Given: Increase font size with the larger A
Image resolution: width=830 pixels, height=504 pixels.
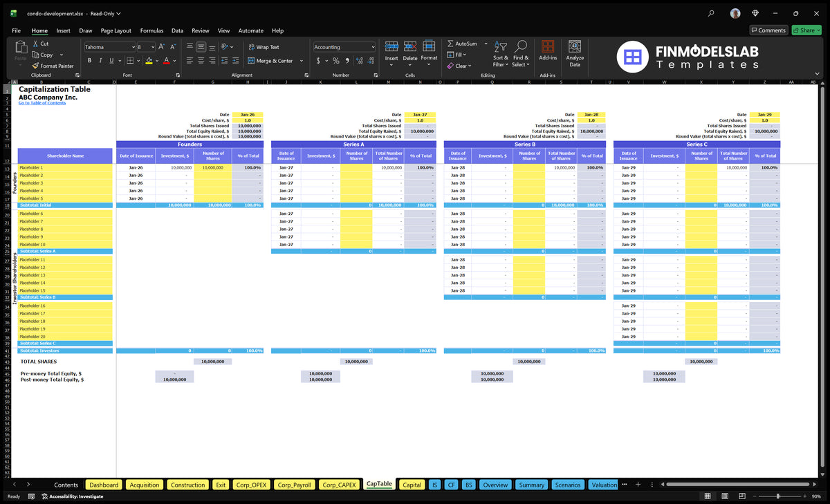Looking at the screenshot, I should [x=162, y=47].
